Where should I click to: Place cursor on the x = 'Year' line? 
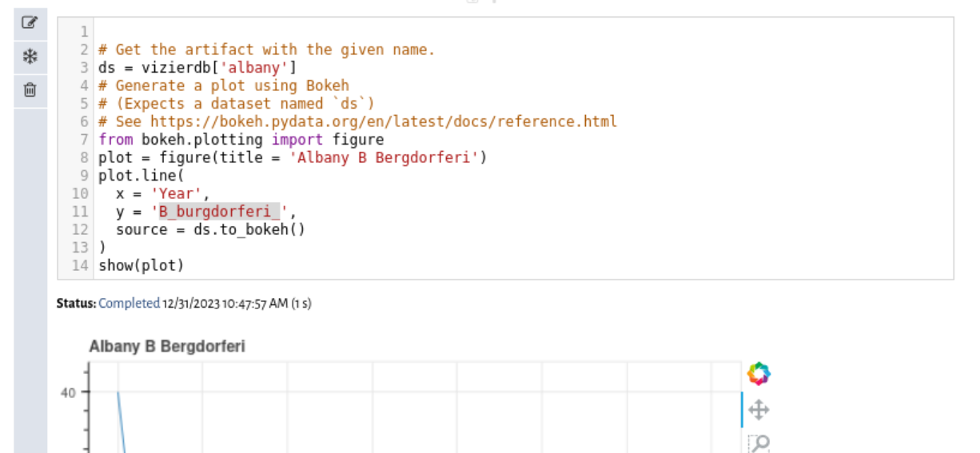coord(162,193)
